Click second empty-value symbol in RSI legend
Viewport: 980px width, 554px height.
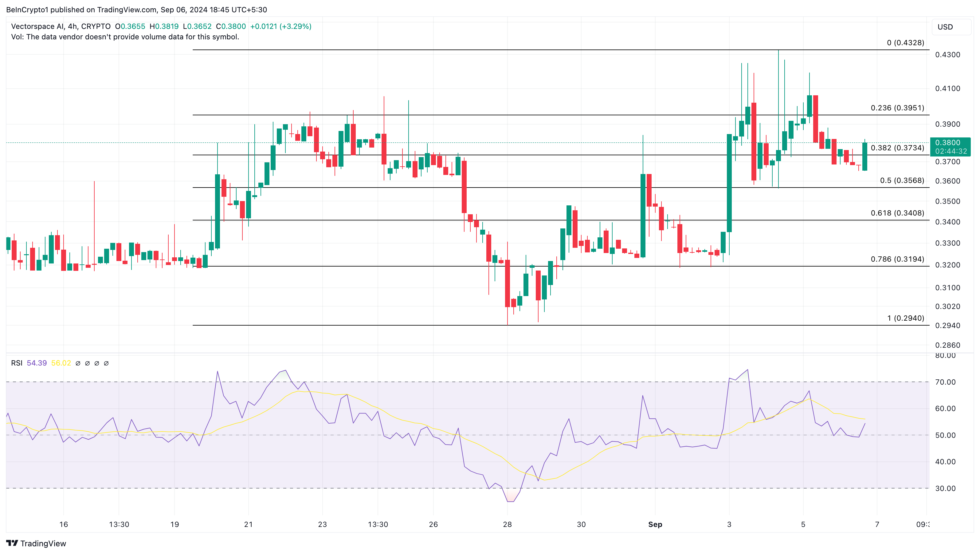tap(88, 363)
